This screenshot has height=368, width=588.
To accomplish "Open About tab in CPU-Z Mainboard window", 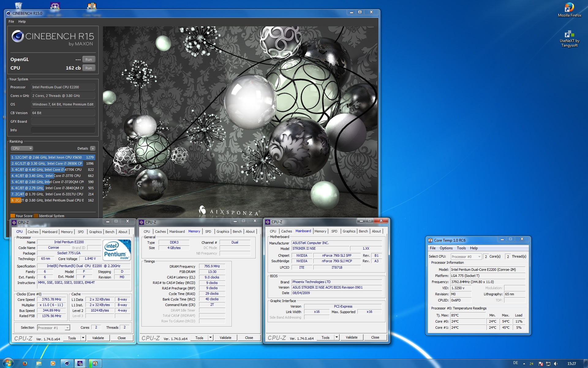I will click(x=376, y=231).
